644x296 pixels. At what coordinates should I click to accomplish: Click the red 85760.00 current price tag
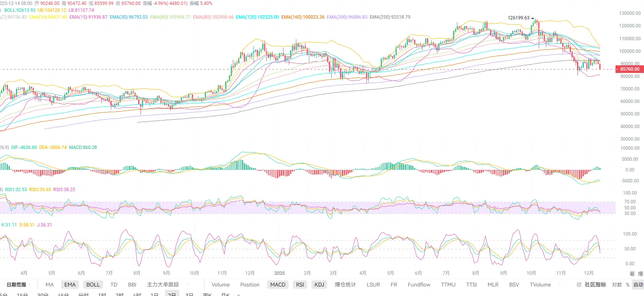click(x=630, y=69)
